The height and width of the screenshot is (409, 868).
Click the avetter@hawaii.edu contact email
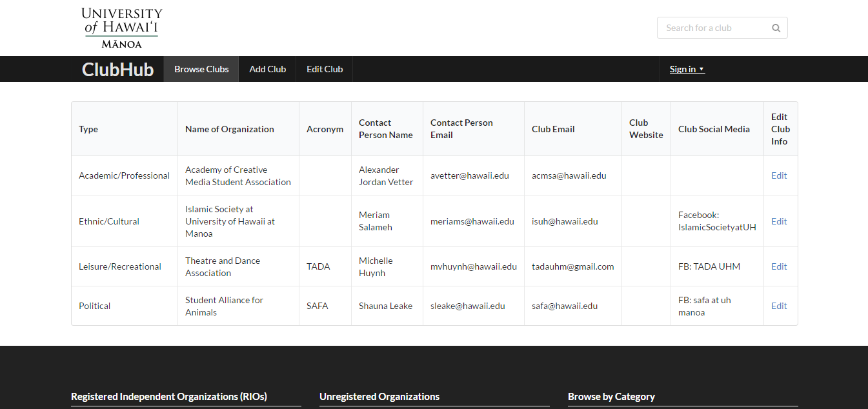pos(469,175)
